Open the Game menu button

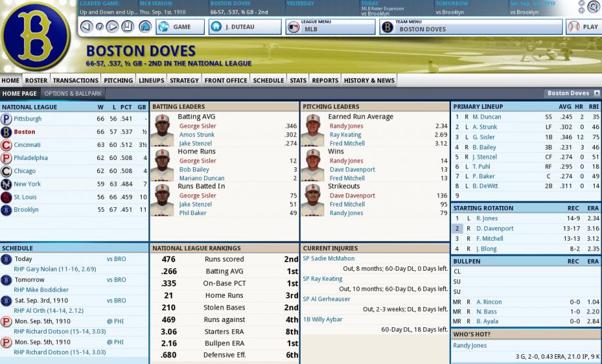(x=180, y=27)
